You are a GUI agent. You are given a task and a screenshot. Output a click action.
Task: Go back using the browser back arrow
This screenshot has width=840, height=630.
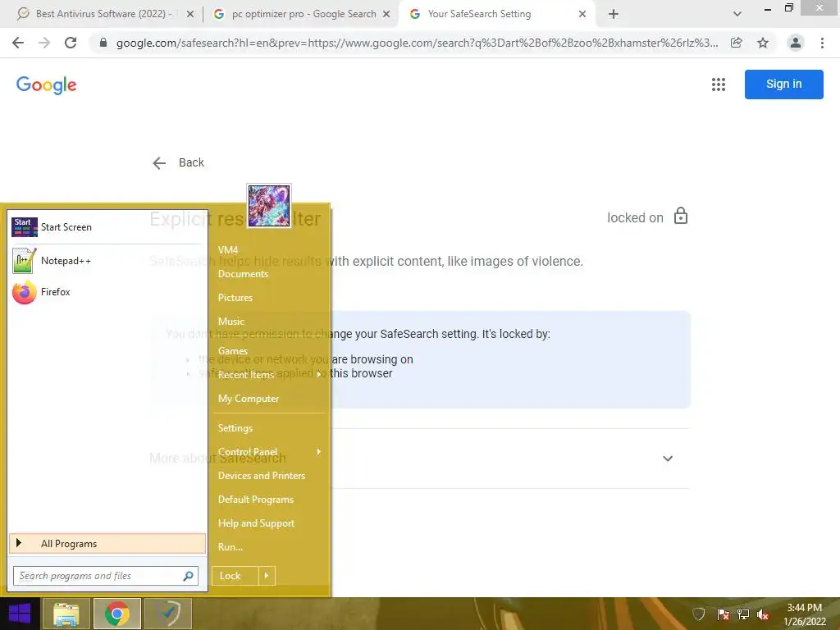[x=18, y=43]
